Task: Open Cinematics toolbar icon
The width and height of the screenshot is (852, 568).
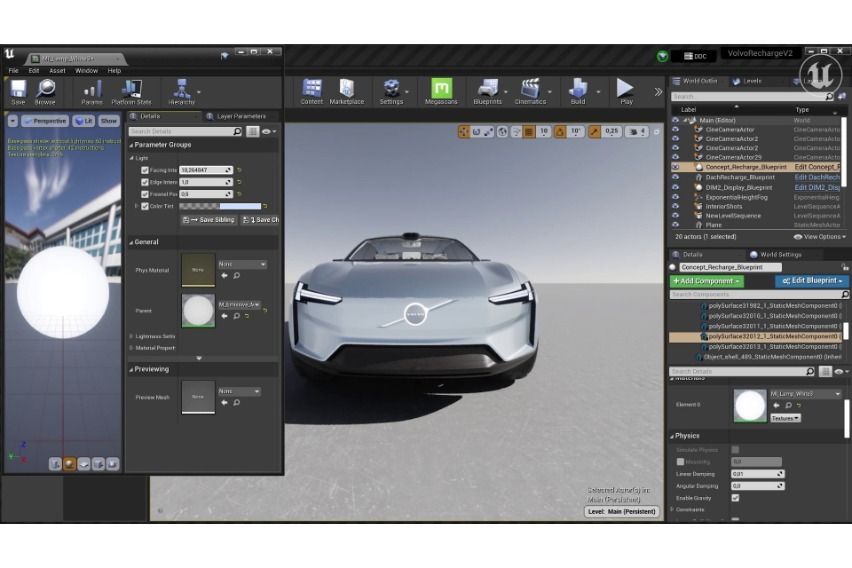Action: (530, 91)
